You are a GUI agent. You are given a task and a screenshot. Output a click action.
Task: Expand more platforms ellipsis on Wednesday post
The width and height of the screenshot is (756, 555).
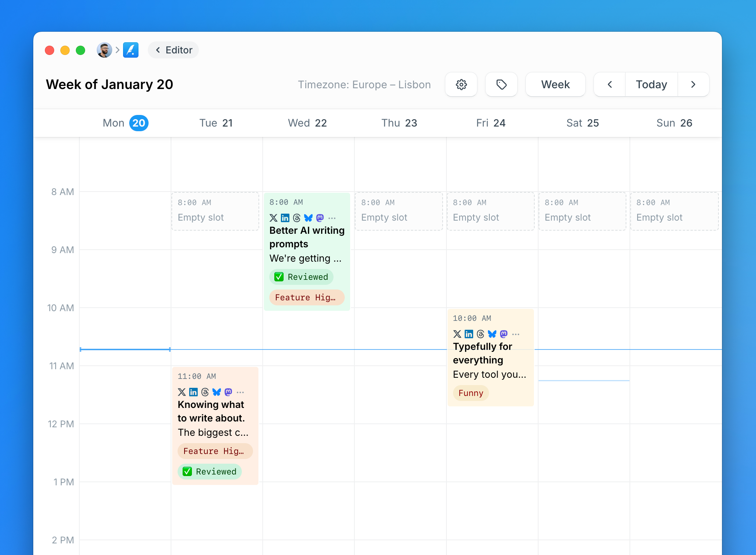click(x=332, y=218)
